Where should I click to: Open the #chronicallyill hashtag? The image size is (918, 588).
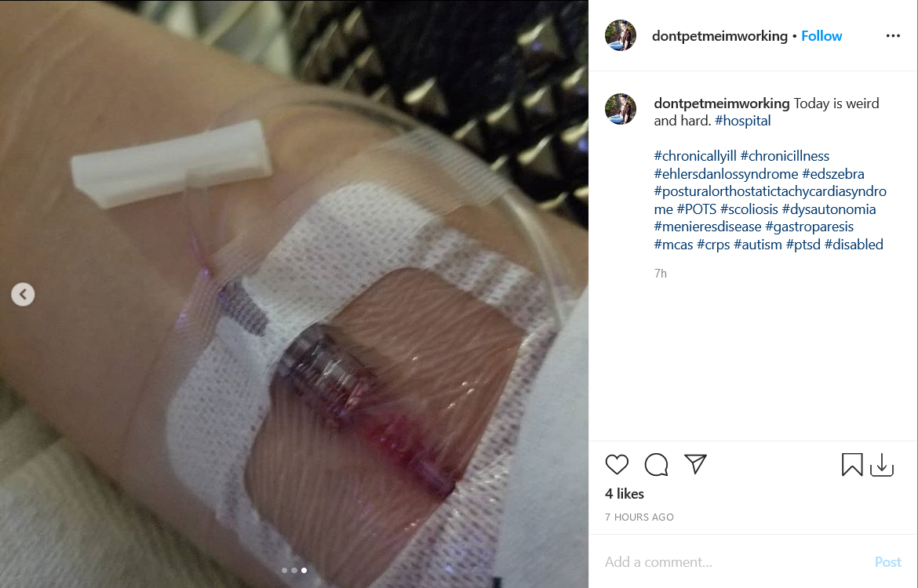tap(695, 156)
